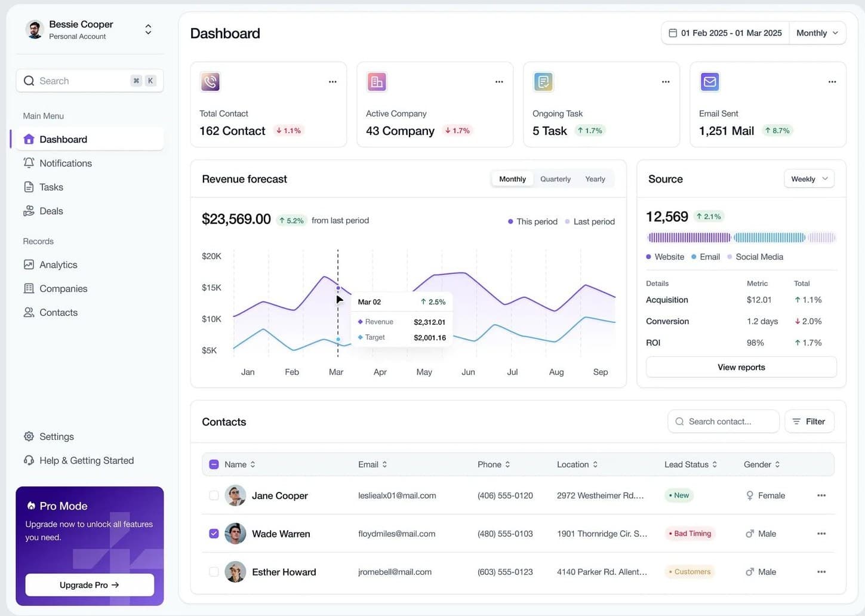
Task: Toggle the select-all checkbox in the table header
Action: pos(214,464)
